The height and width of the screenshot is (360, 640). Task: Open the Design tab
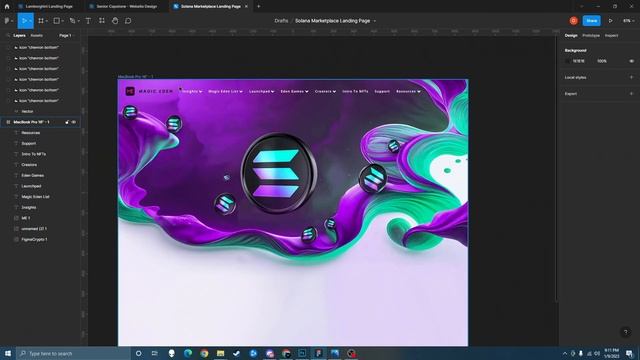point(571,36)
